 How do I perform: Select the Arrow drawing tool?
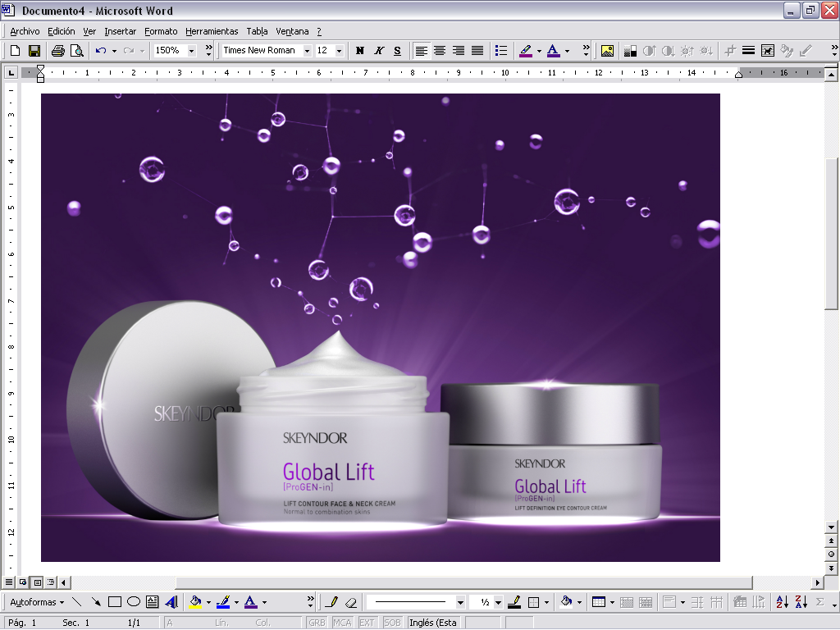96,601
